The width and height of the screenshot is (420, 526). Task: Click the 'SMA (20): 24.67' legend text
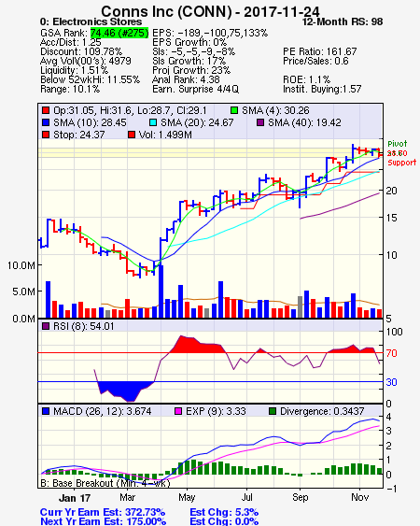pos(197,122)
